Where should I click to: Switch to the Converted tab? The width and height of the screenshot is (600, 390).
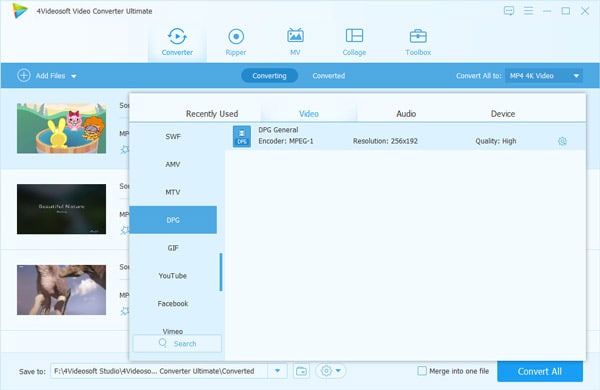(x=329, y=76)
